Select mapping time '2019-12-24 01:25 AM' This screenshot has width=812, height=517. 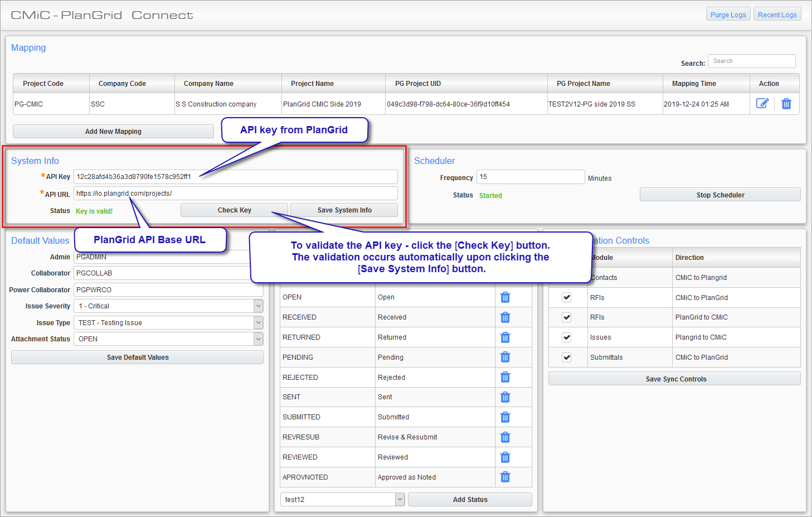[706, 104]
